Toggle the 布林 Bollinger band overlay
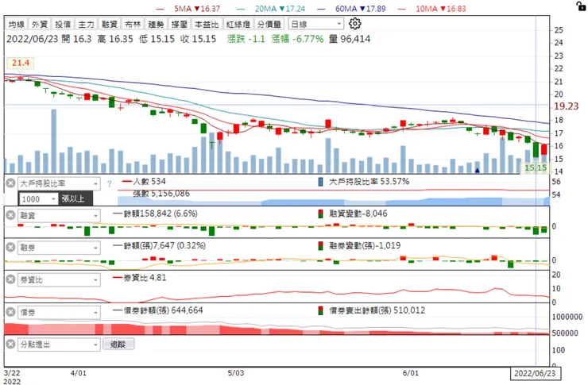 (133, 24)
